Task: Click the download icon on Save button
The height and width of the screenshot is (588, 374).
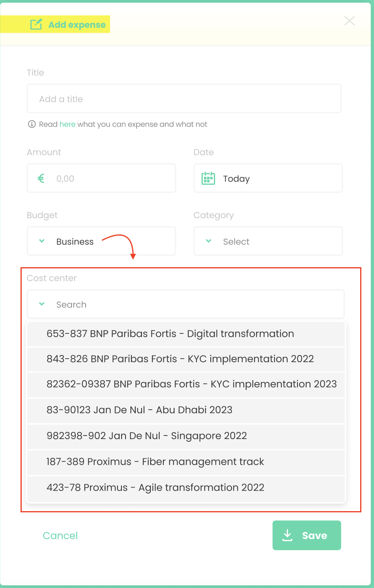Action: pos(288,535)
